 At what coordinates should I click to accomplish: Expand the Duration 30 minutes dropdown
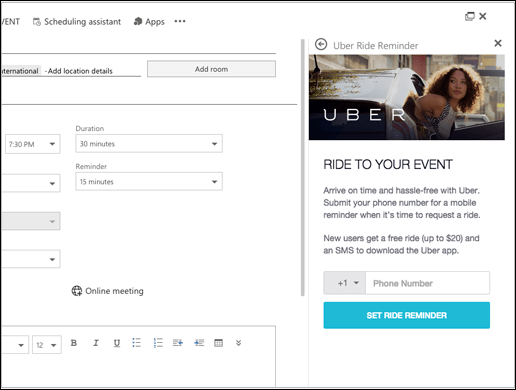click(149, 144)
